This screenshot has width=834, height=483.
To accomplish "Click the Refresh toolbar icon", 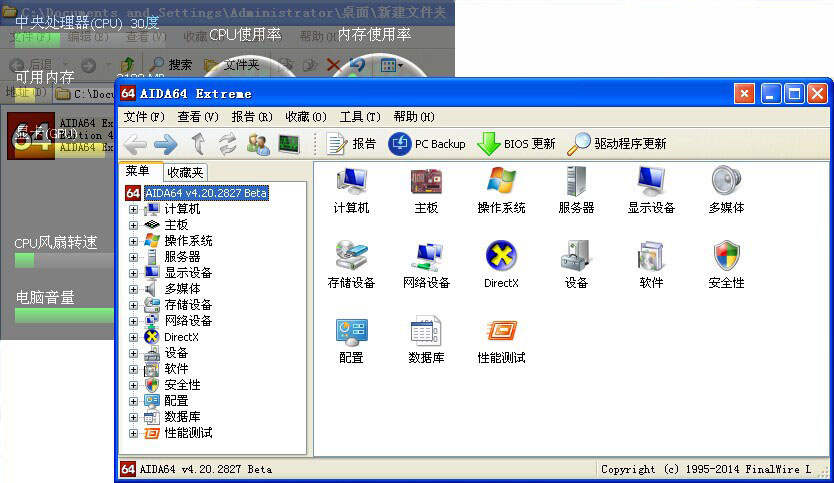I will pos(228,144).
